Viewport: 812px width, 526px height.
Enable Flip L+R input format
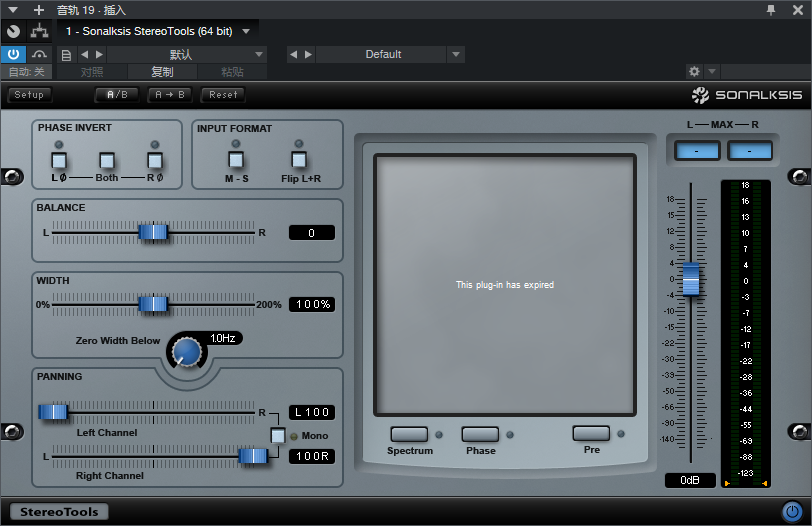click(x=299, y=160)
